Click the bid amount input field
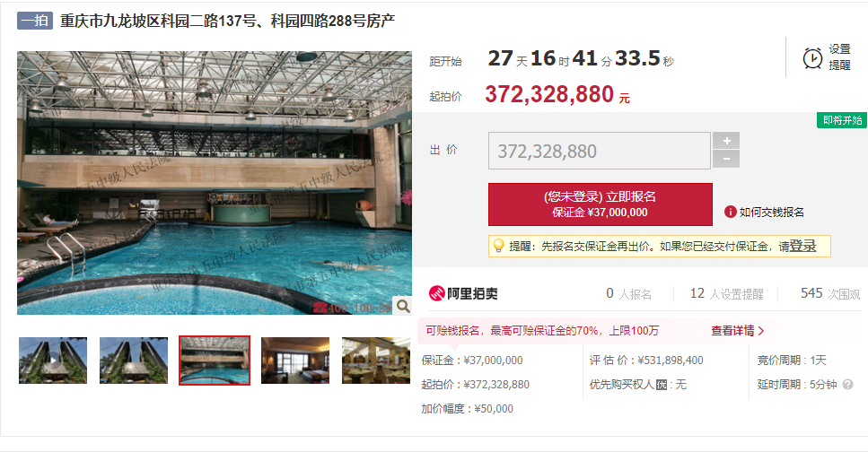Image resolution: width=868 pixels, height=452 pixels. (599, 151)
